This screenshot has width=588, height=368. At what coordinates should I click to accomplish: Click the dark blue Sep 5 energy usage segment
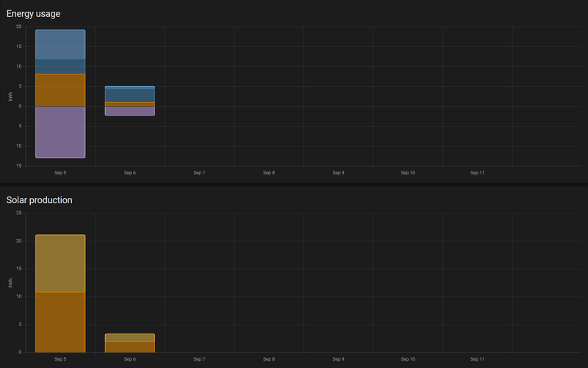point(60,66)
